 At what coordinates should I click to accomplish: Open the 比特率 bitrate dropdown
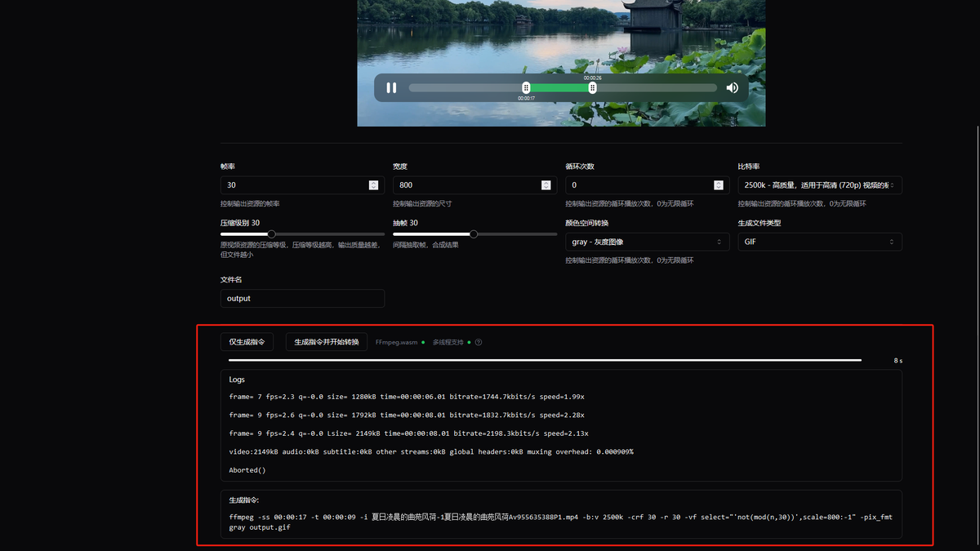819,185
